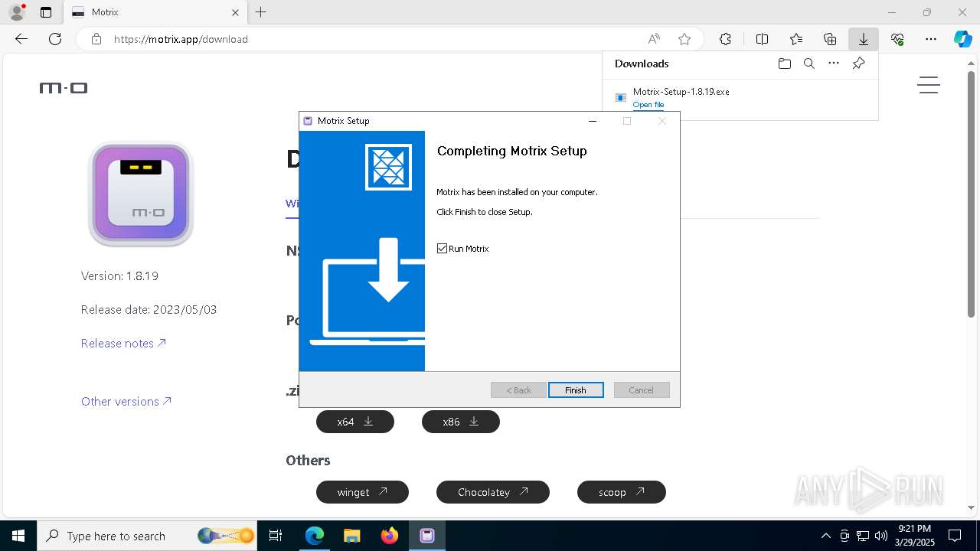Click the taskbar search box
This screenshot has height=551, width=980.
[x=148, y=536]
